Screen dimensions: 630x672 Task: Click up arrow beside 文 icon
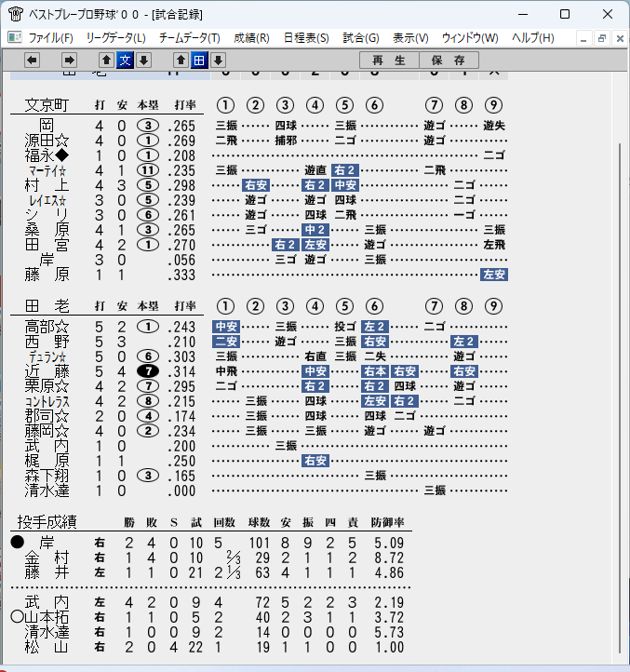(106, 60)
